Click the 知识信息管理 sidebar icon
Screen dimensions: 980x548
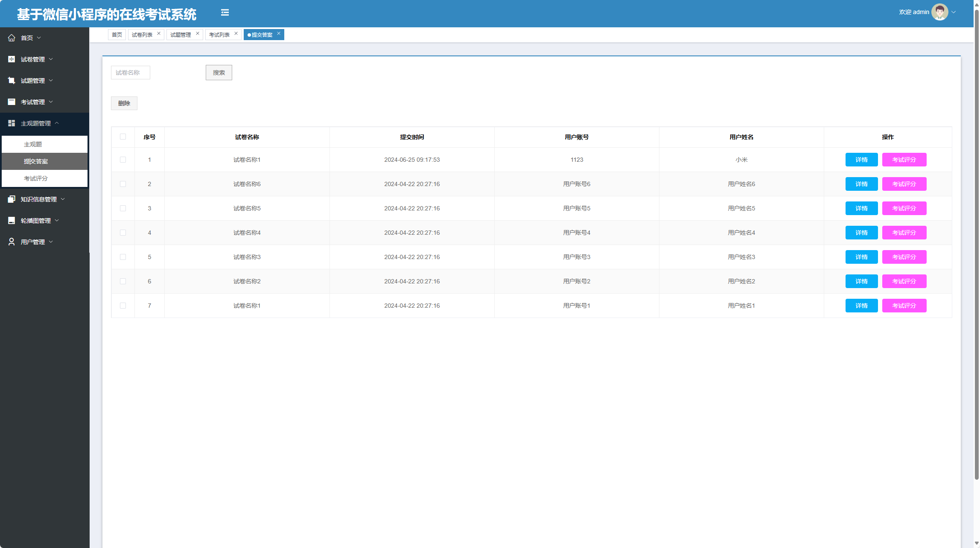(12, 199)
